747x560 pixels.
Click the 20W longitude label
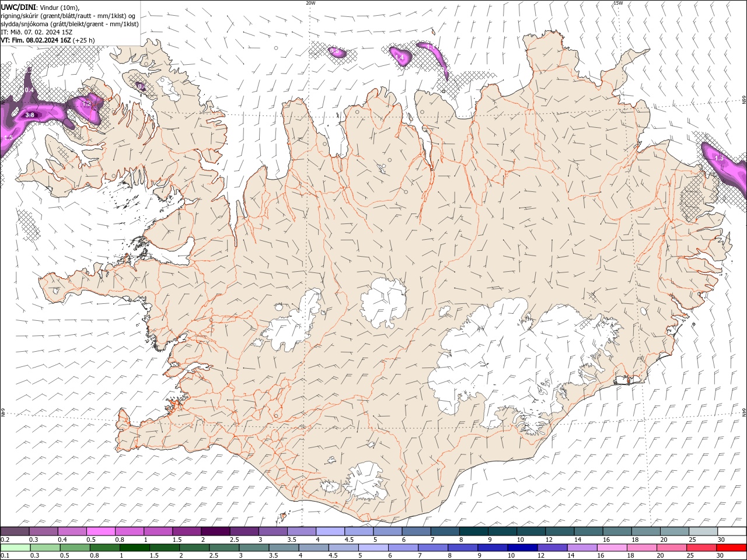[x=311, y=3]
